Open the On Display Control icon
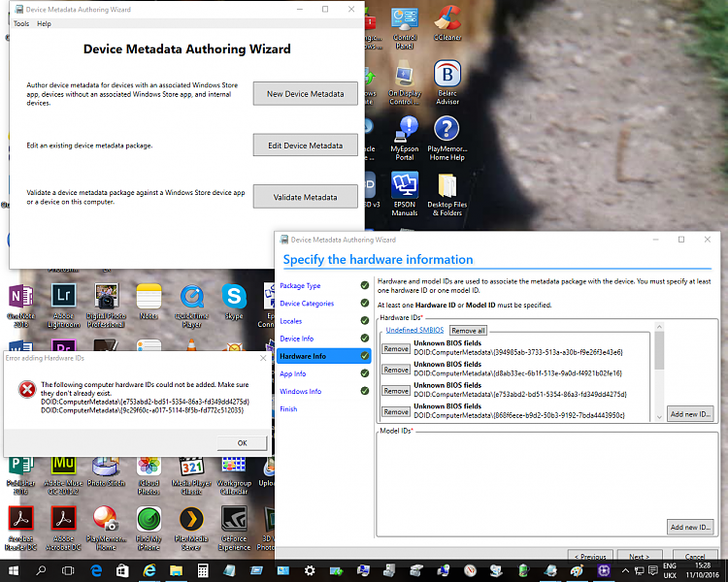The image size is (728, 582). coord(405,83)
